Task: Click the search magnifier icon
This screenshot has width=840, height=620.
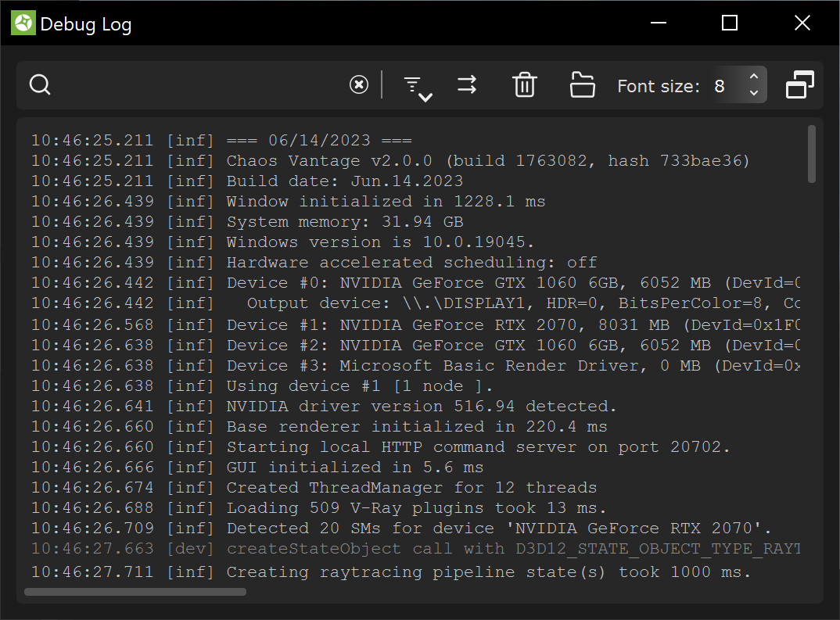Action: [x=40, y=84]
